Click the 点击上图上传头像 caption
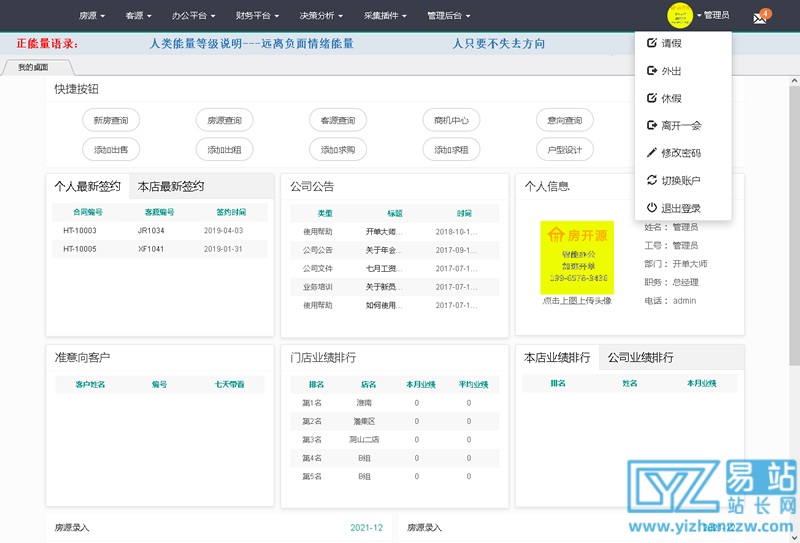This screenshot has width=800, height=543. click(577, 301)
